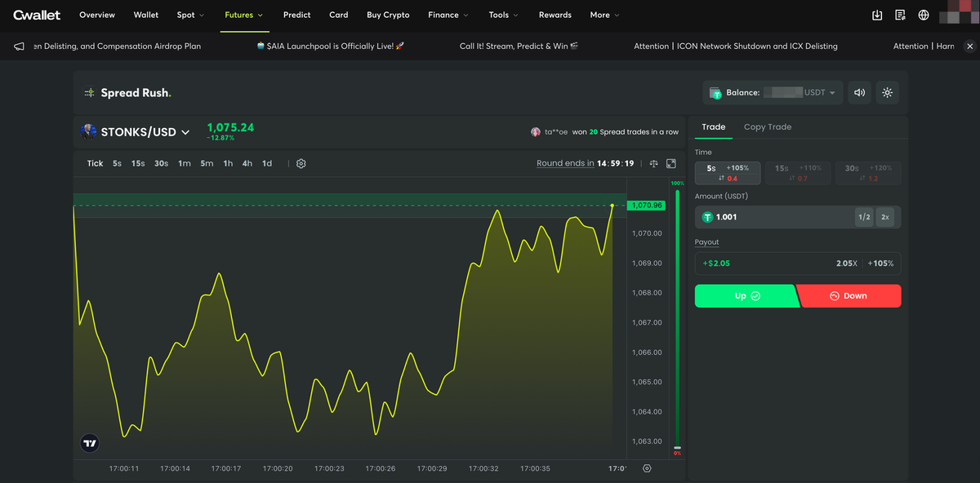Viewport: 980px width, 483px height.
Task: Open chart settings gear icon
Action: point(301,163)
